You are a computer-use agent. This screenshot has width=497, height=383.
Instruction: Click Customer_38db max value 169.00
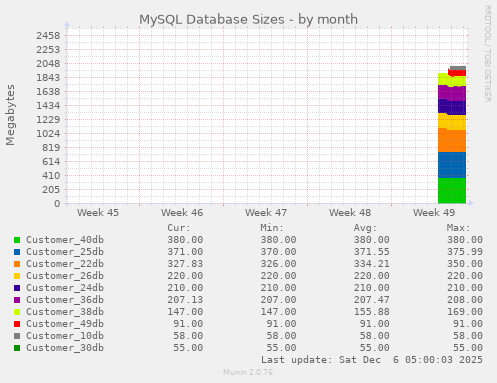coord(465,312)
